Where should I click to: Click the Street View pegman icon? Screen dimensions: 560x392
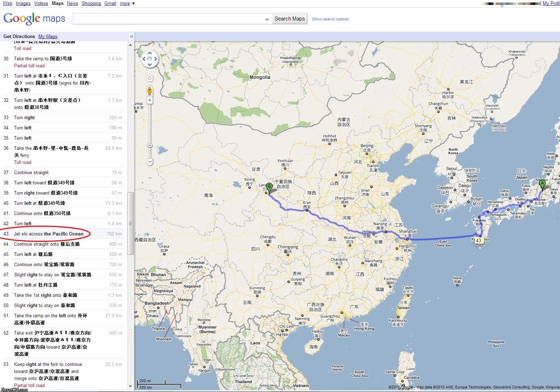tap(150, 91)
